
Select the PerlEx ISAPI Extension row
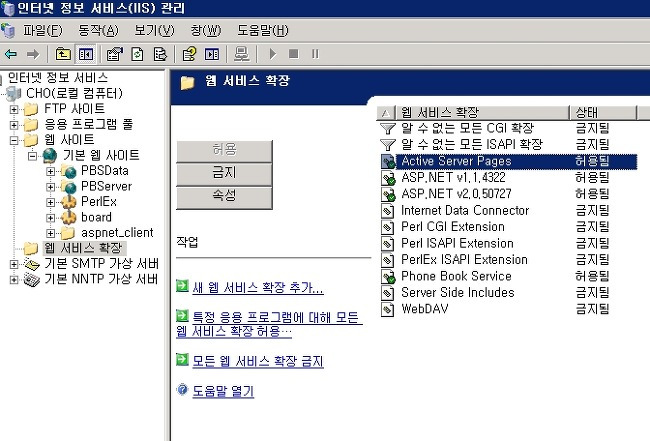[508, 260]
